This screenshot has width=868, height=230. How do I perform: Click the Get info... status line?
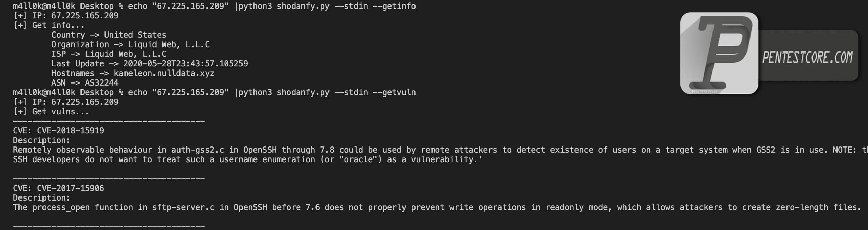point(49,25)
